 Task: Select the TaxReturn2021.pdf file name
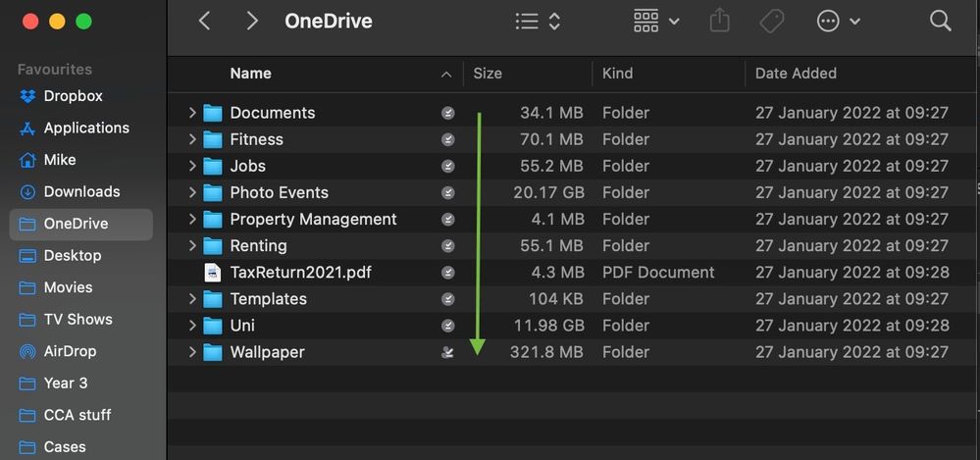click(x=300, y=273)
